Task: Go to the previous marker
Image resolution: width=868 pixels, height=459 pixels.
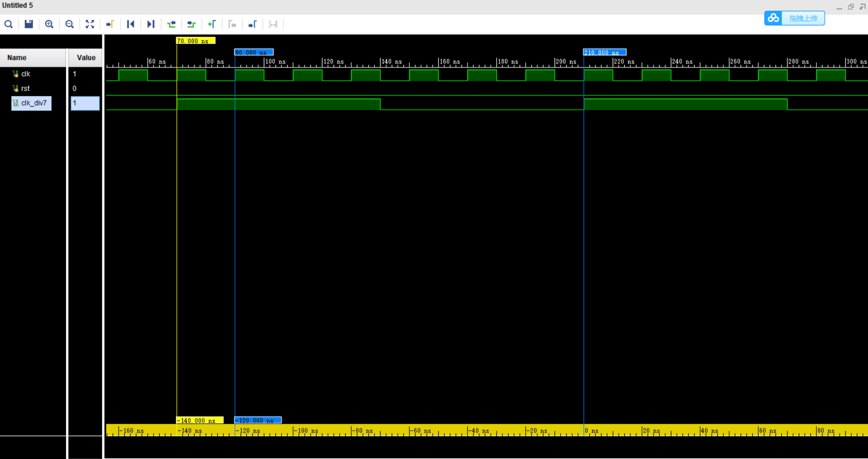Action: click(x=232, y=24)
